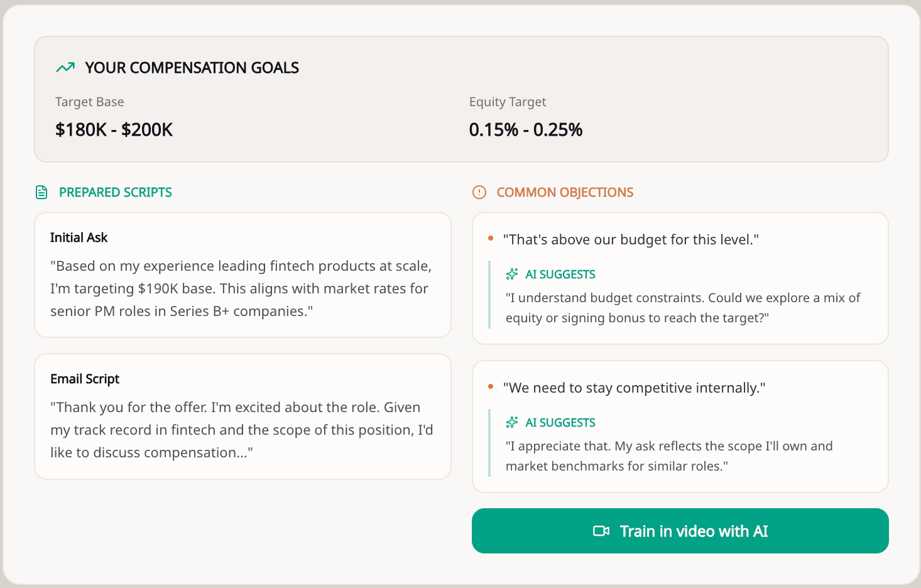The height and width of the screenshot is (588, 921).
Task: Click the alert circle icon by Common Objections
Action: [479, 192]
